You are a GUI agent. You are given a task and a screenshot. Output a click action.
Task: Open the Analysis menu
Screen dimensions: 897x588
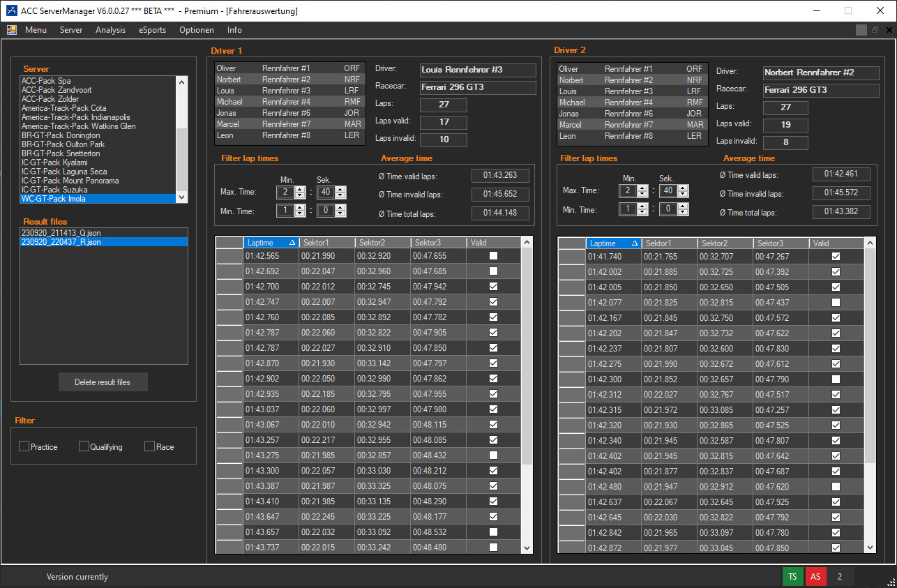pyautogui.click(x=110, y=30)
